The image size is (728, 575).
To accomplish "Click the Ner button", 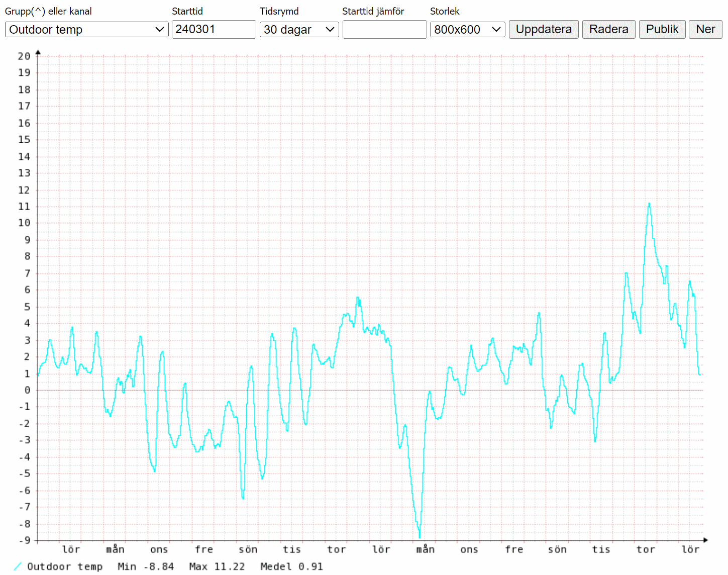I will coord(705,30).
